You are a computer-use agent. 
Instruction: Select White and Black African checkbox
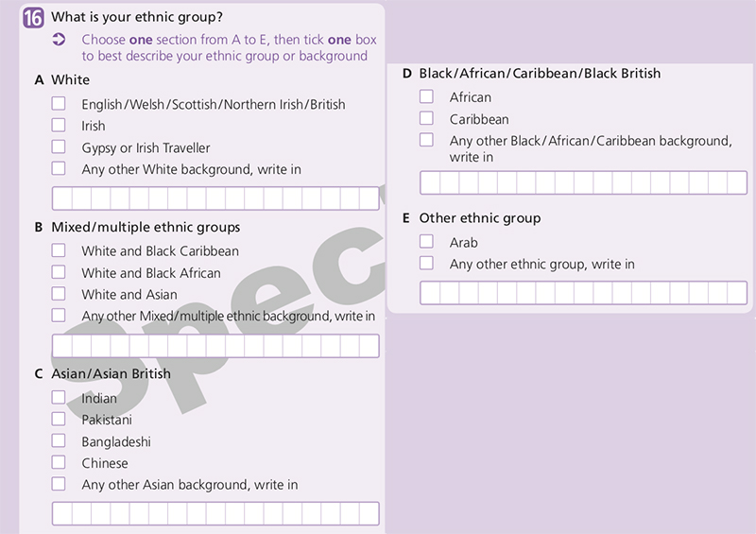59,272
